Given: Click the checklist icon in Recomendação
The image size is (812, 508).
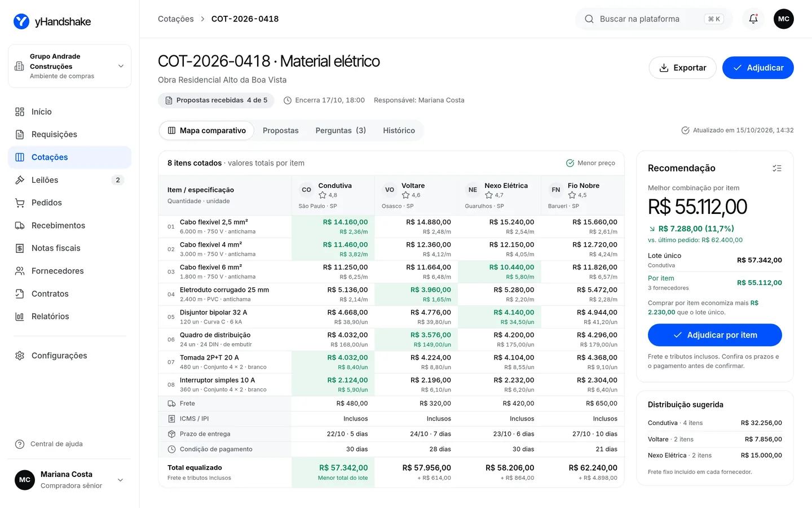Looking at the screenshot, I should (x=777, y=168).
